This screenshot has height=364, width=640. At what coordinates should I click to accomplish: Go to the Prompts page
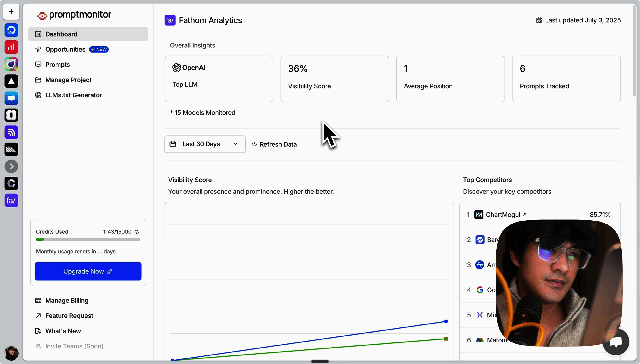click(x=57, y=65)
